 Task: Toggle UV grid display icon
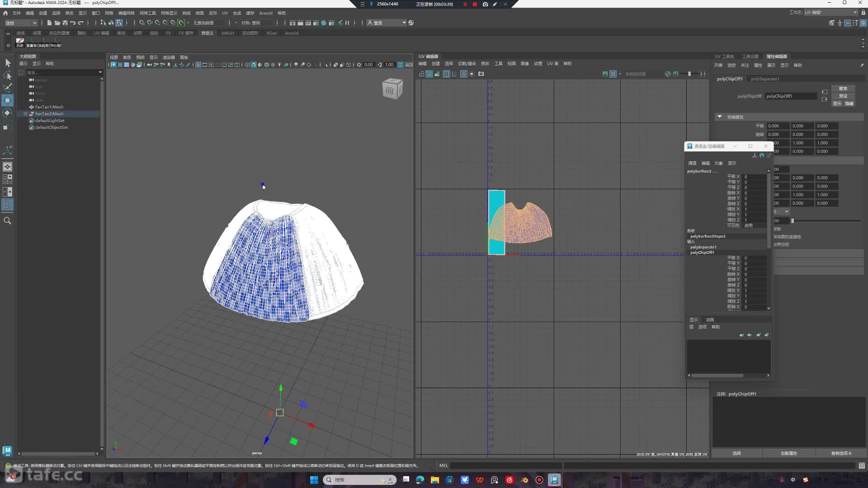[x=463, y=74]
